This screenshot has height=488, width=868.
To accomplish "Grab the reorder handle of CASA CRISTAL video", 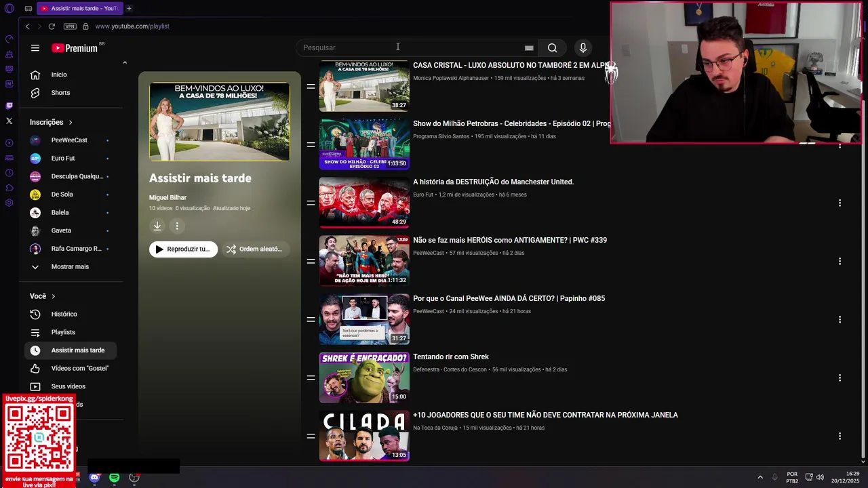I will click(x=311, y=86).
